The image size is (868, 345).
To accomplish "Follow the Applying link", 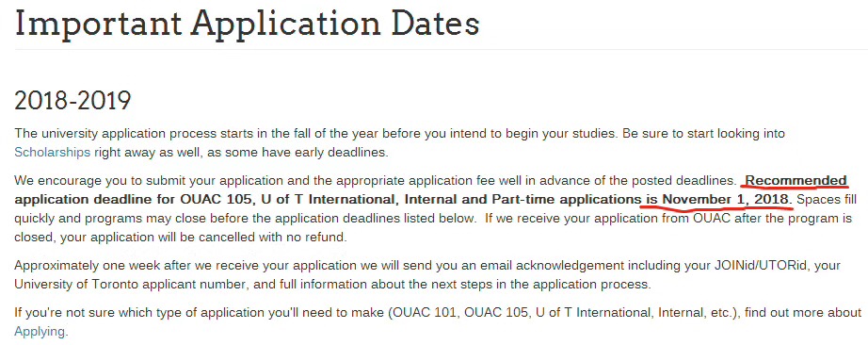I will 41,332.
